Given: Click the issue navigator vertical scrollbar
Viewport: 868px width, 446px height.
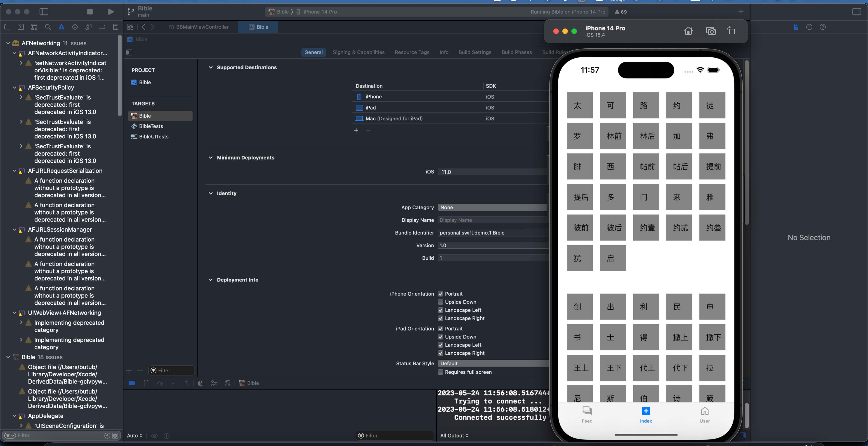Looking at the screenshot, I should point(120,76).
